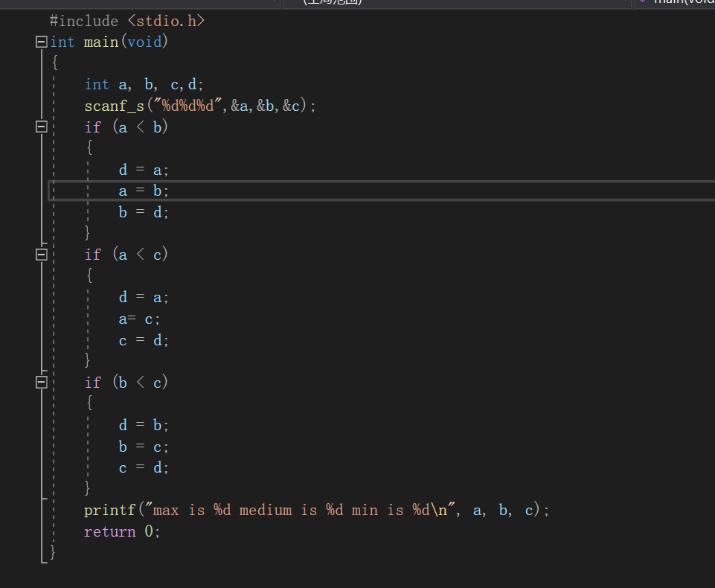Click c = d; inside the if (a < c) block
The height and width of the screenshot is (588, 715).
coord(144,340)
